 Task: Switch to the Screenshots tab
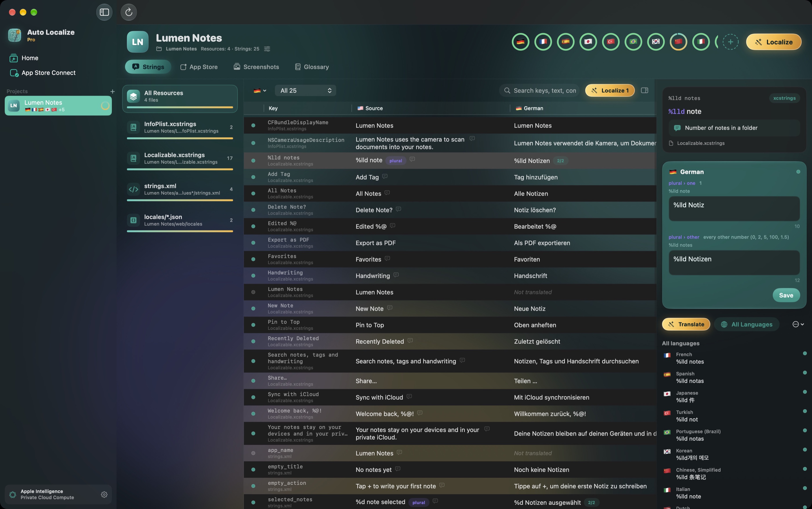click(256, 67)
